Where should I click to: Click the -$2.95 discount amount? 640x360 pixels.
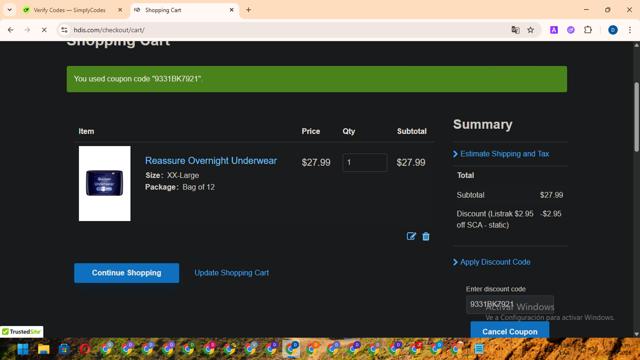(x=551, y=214)
